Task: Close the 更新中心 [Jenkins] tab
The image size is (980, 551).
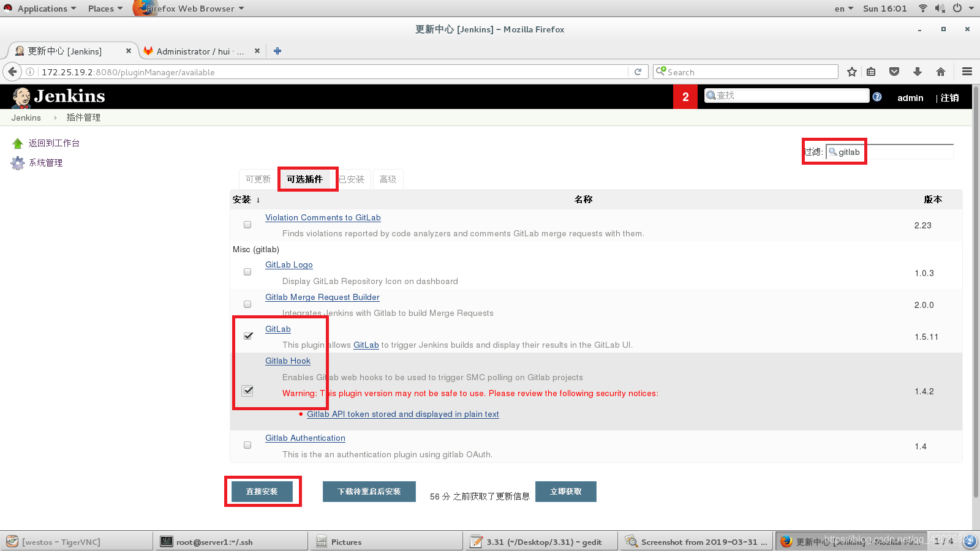Action: (x=129, y=51)
